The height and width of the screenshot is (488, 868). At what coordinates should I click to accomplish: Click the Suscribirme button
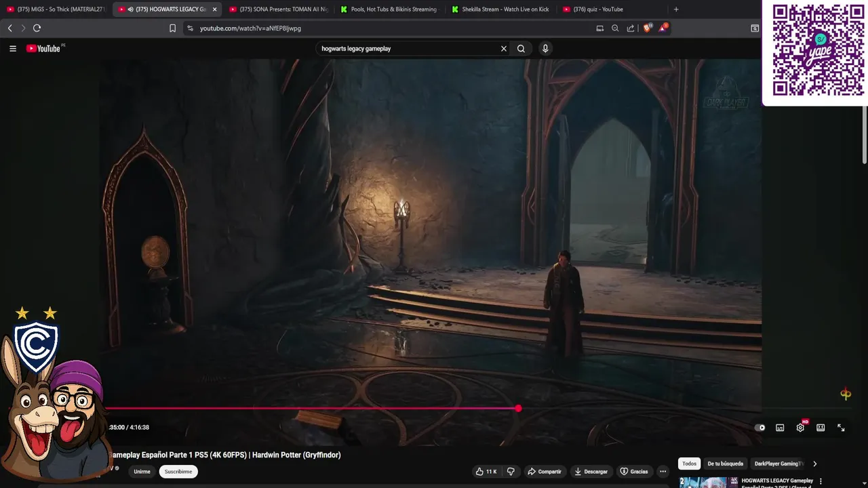pos(178,472)
